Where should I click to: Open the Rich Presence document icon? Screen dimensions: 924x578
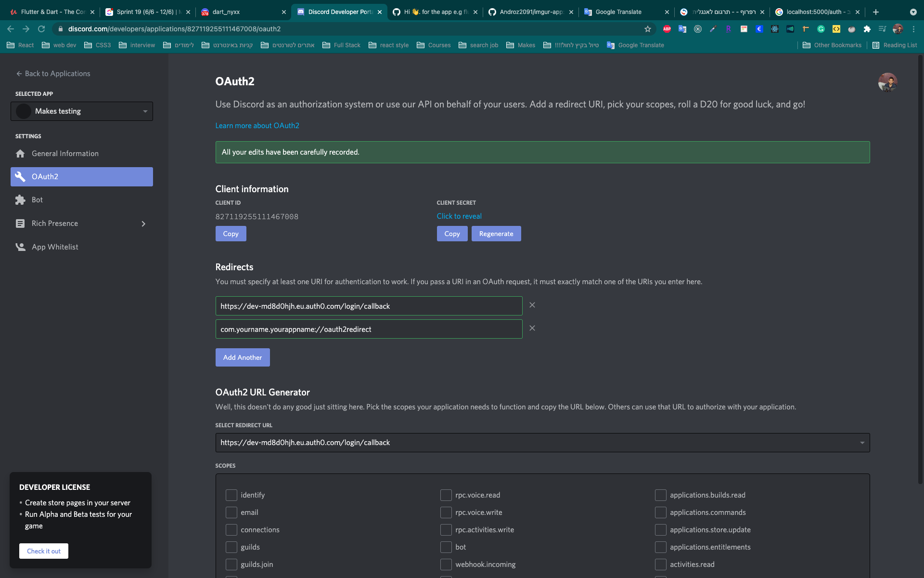click(20, 223)
